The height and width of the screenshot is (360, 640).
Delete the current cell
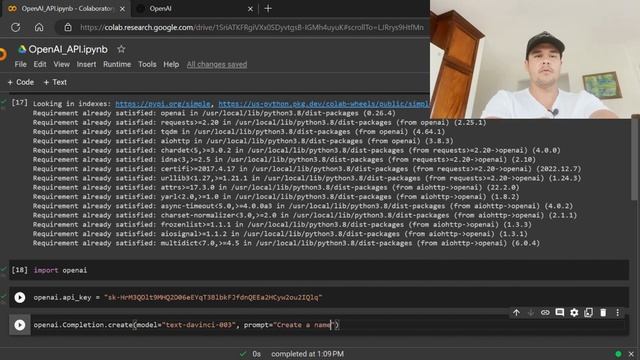click(603, 313)
